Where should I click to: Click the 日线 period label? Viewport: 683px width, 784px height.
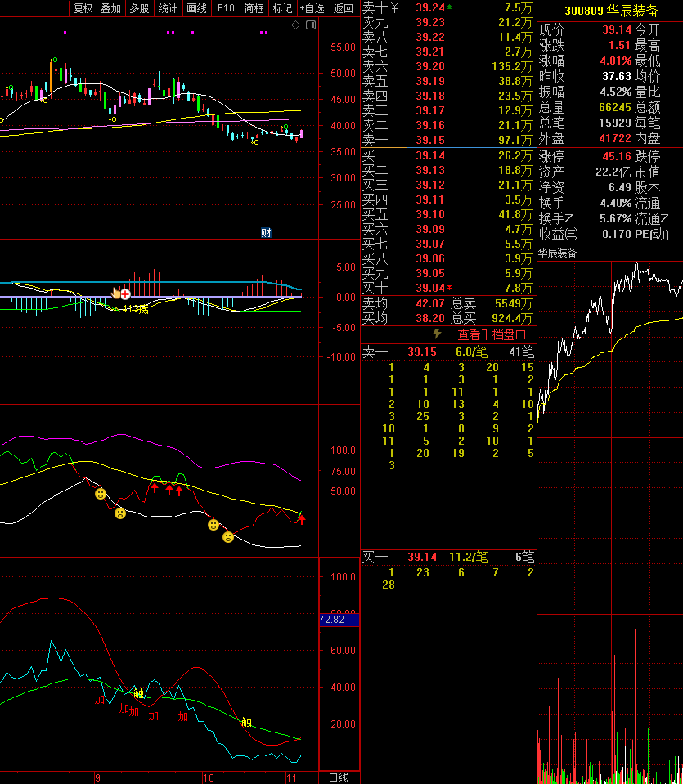[338, 777]
